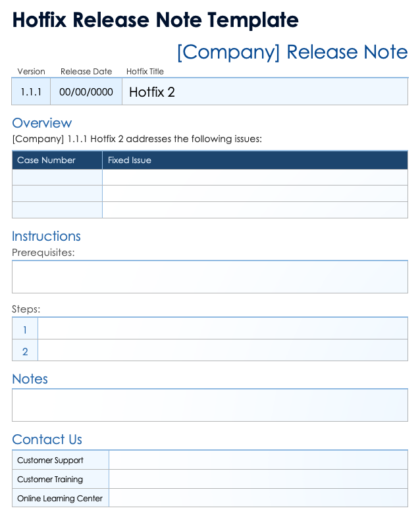Click the Version field showing 1.1.1

(31, 92)
